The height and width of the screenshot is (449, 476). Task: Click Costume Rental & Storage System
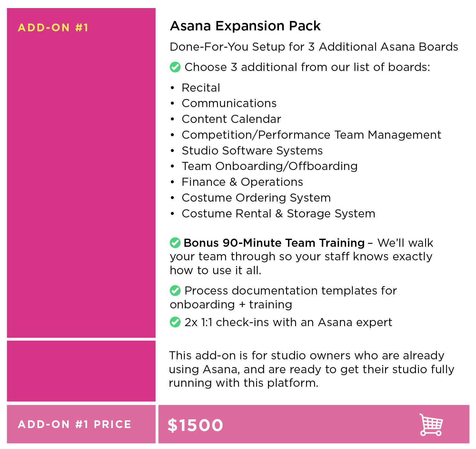click(x=279, y=214)
